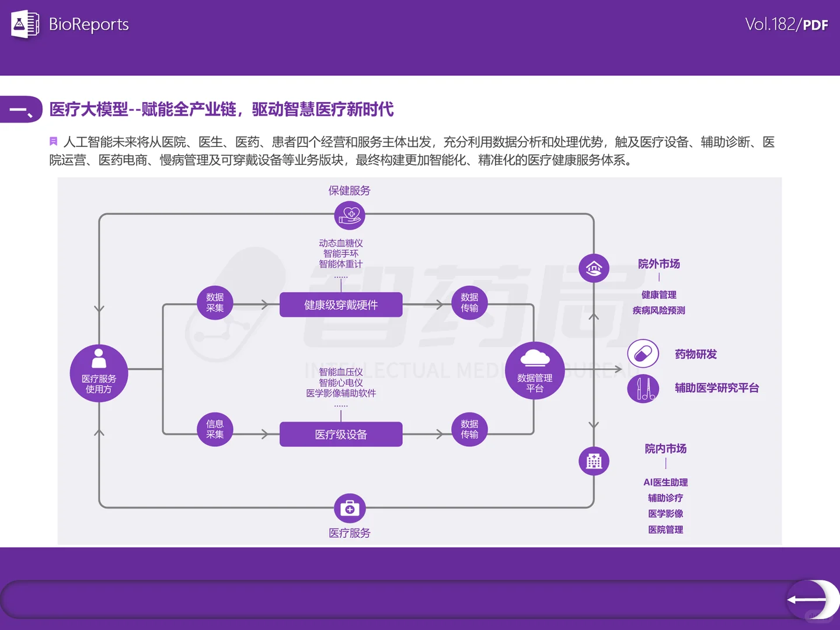The height and width of the screenshot is (630, 840).
Task: Select the 医疗服务使用方 person icon
Action: pyautogui.click(x=98, y=373)
